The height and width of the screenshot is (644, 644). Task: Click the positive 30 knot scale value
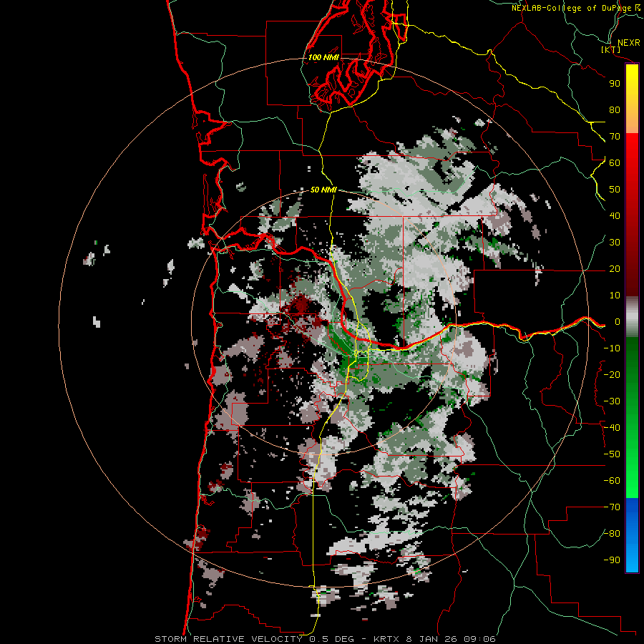615,243
